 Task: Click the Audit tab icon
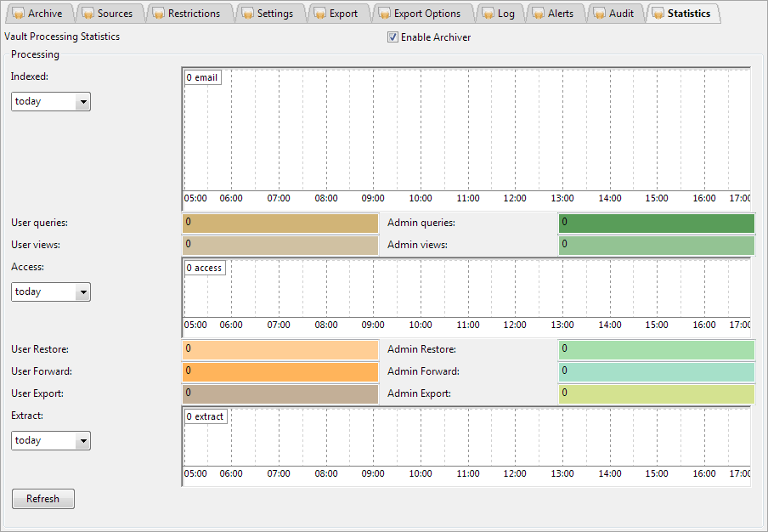[x=600, y=14]
